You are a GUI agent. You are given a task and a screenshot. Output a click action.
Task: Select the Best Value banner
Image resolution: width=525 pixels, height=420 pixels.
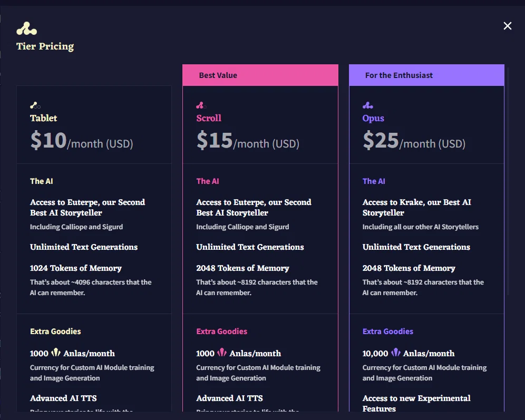pos(260,75)
